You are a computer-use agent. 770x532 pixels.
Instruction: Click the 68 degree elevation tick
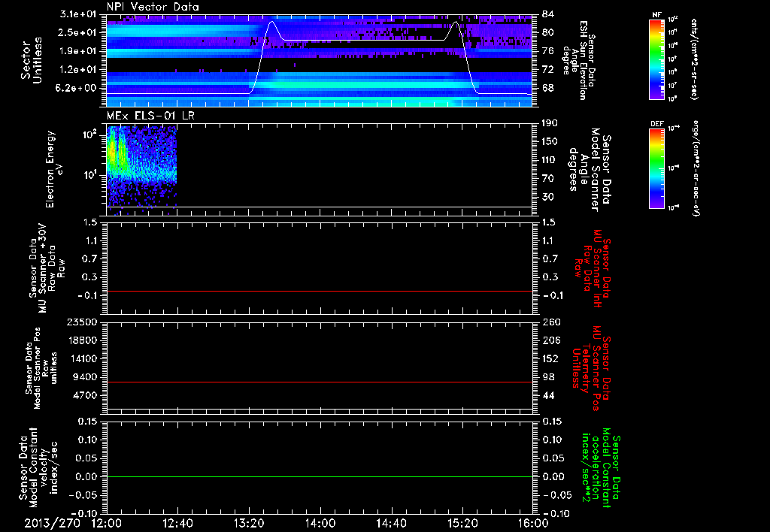click(x=547, y=89)
